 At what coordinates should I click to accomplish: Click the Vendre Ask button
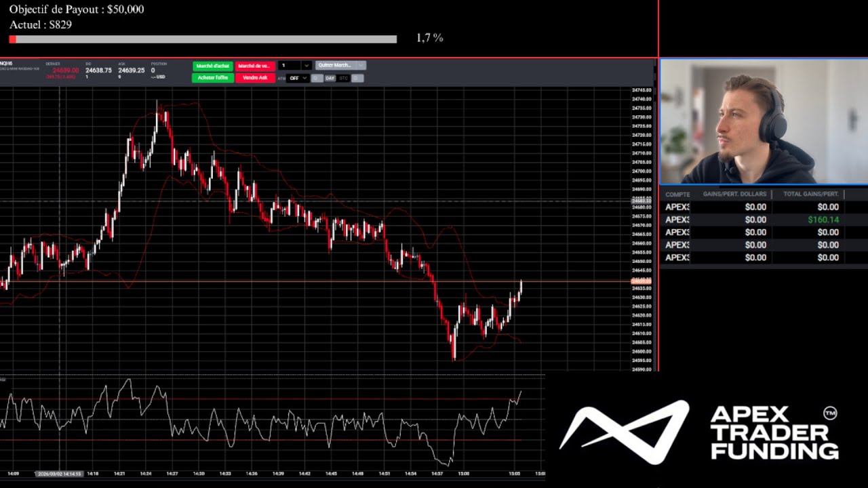click(254, 78)
